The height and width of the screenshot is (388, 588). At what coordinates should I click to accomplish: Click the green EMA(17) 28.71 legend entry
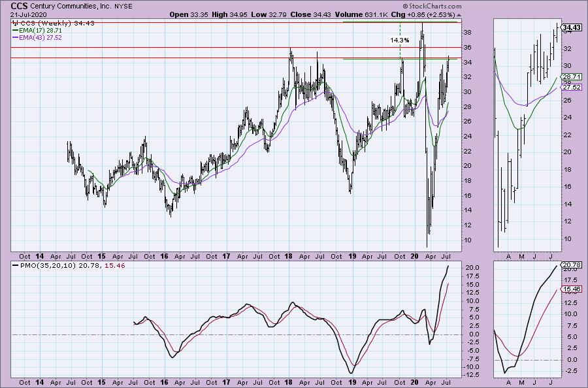pos(37,30)
